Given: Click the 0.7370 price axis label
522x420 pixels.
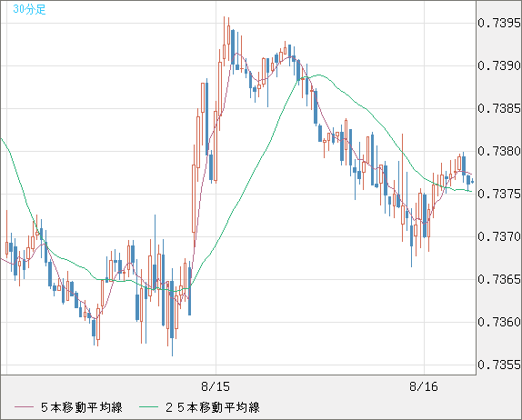Looking at the screenshot, I should pos(499,236).
